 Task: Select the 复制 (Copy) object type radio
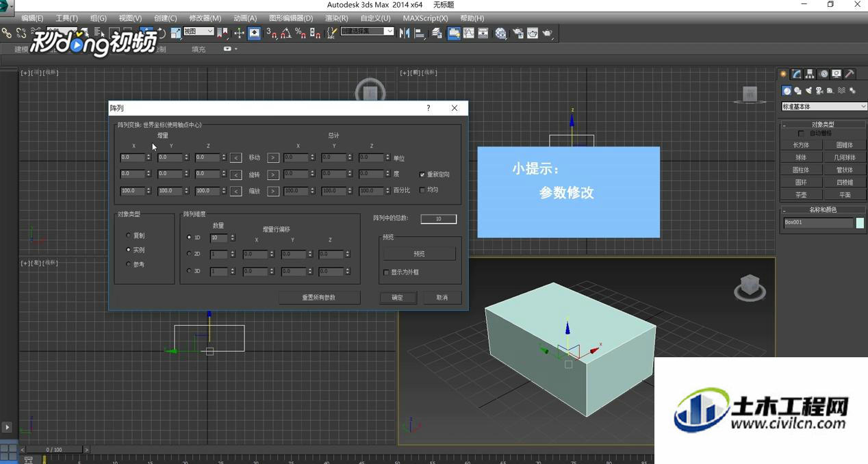(128, 235)
